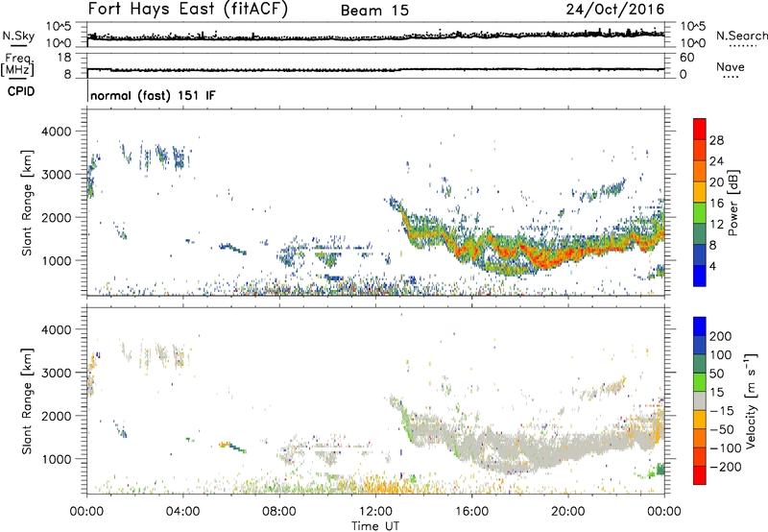Click the "12:00" time tick label
This screenshot has height=532, width=768.
click(375, 512)
